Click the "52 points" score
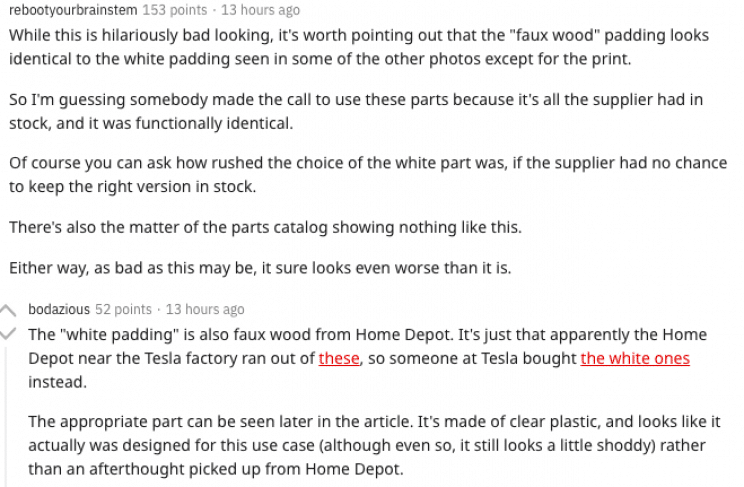 point(124,310)
